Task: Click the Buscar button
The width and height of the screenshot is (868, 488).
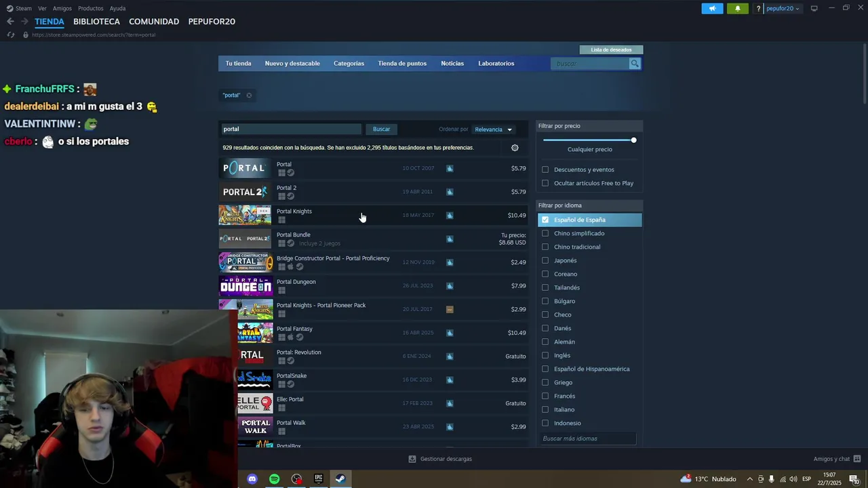Action: tap(381, 129)
